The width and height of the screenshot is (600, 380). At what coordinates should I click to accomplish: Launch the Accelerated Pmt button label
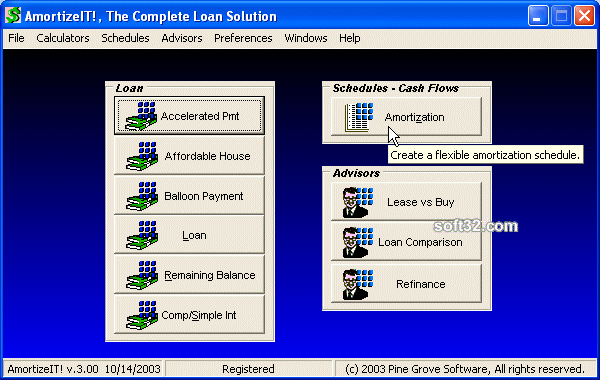pyautogui.click(x=200, y=116)
